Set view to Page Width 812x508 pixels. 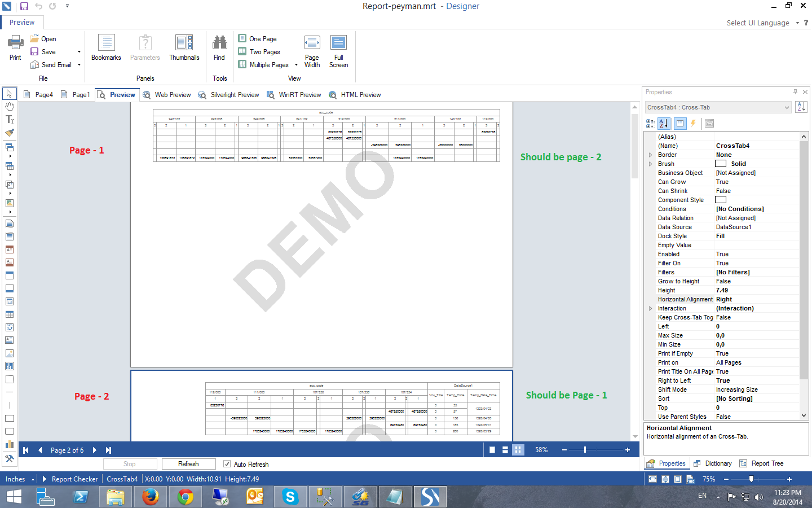[x=312, y=51]
